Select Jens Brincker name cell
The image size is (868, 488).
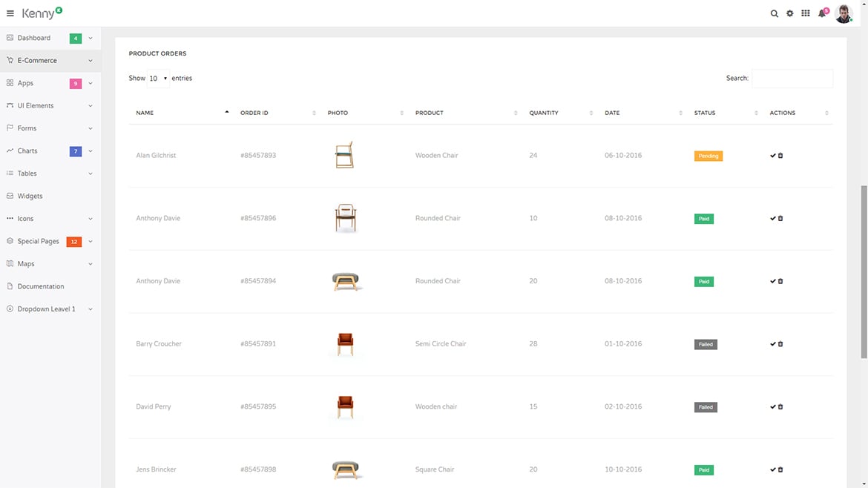pyautogui.click(x=156, y=469)
